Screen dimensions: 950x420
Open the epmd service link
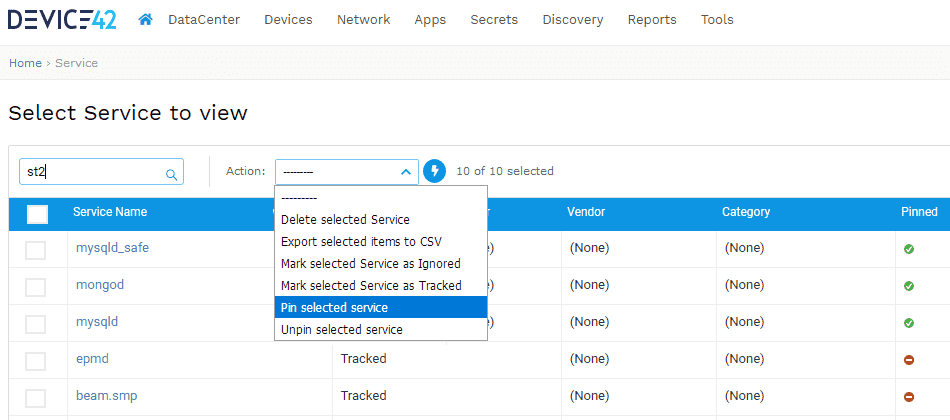click(x=92, y=359)
